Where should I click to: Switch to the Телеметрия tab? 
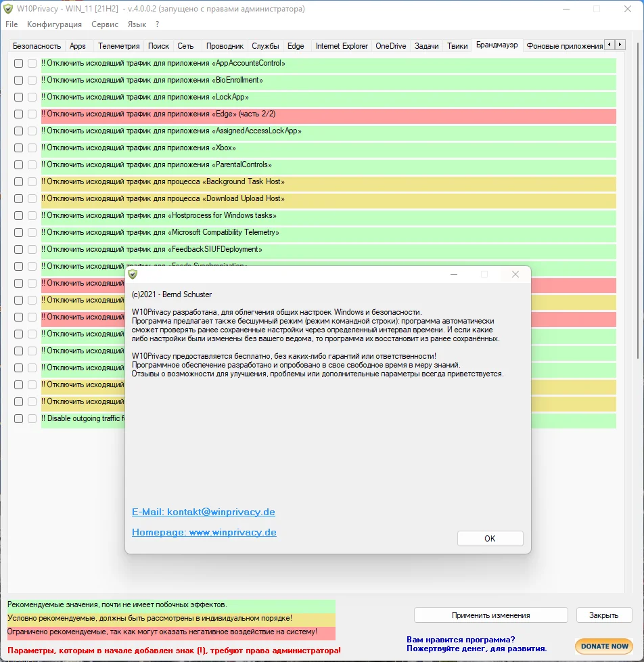click(118, 46)
